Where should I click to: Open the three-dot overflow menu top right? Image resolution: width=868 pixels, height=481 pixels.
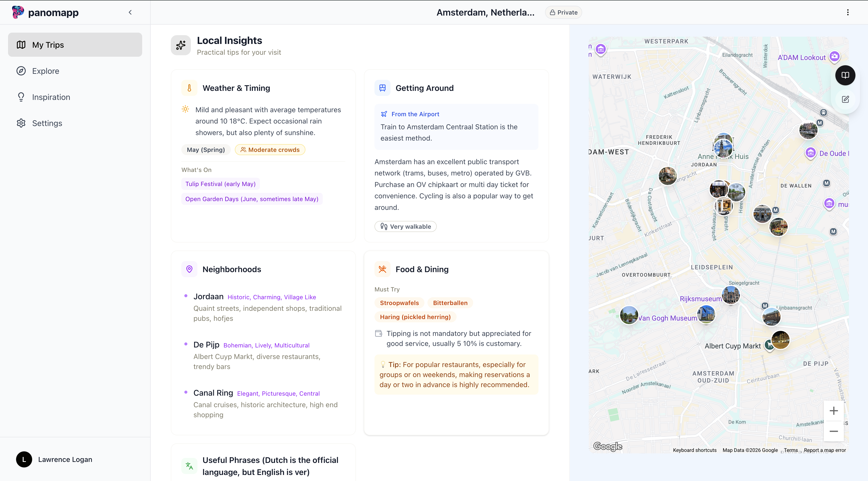pos(848,12)
